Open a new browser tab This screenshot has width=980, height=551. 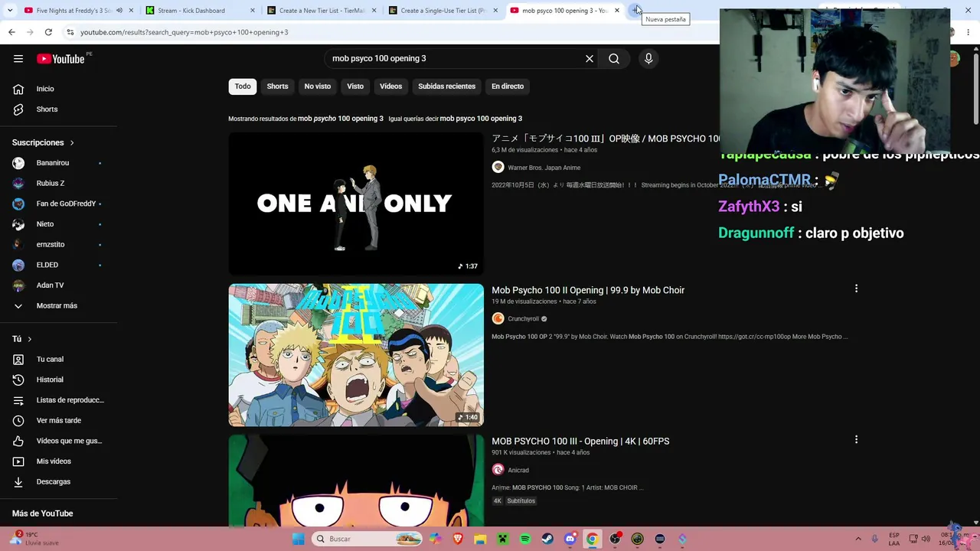point(635,10)
